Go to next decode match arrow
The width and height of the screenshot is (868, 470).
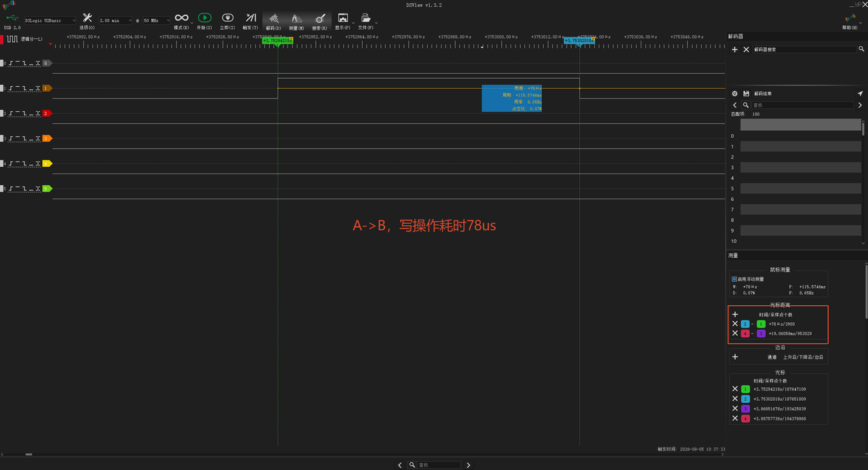pos(861,105)
